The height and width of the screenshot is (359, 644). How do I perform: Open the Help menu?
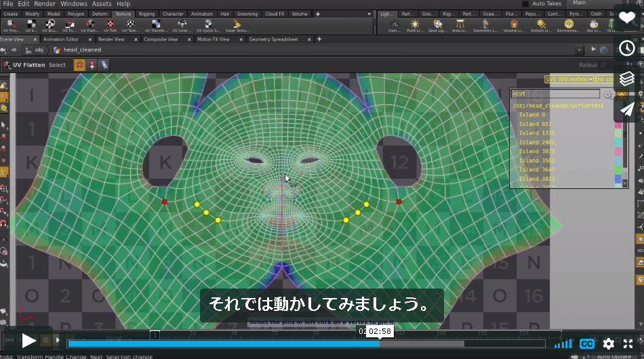[x=123, y=3]
